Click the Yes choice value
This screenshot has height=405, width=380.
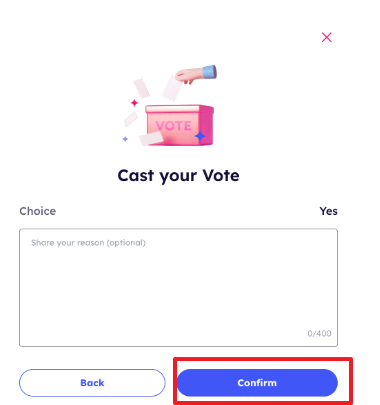(x=328, y=211)
